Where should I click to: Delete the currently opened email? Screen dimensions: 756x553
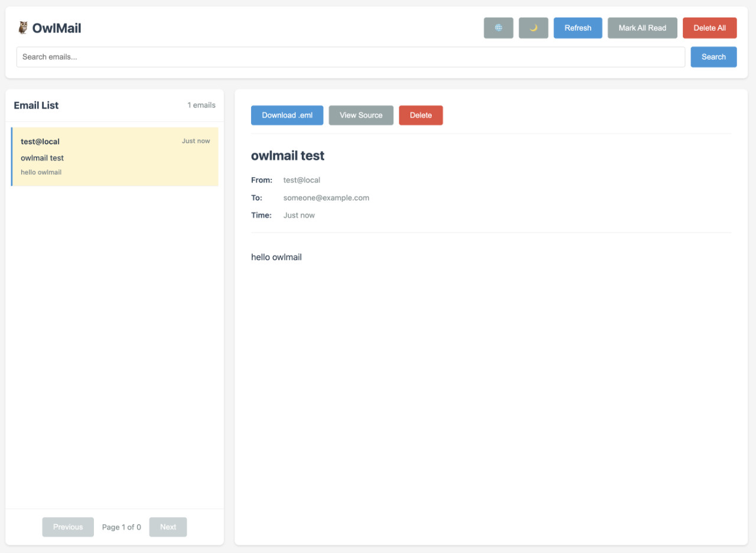[x=421, y=115]
